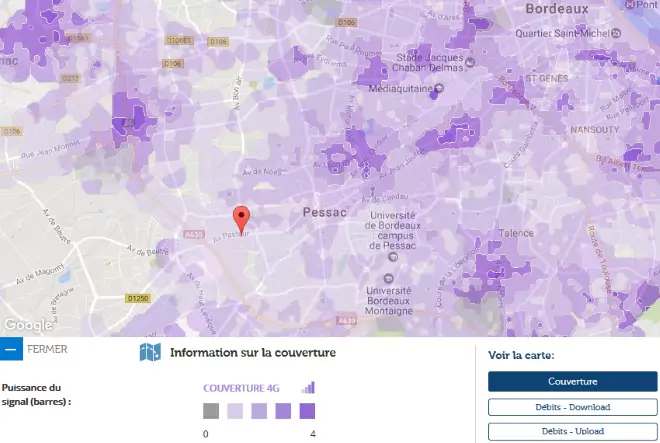
Task: Click the Puissance du signal (barres) label
Action: (x=37, y=395)
